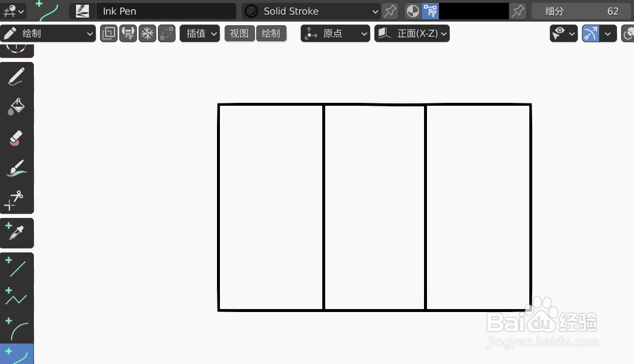Open the Solid Stroke material dropdown

[x=311, y=11]
